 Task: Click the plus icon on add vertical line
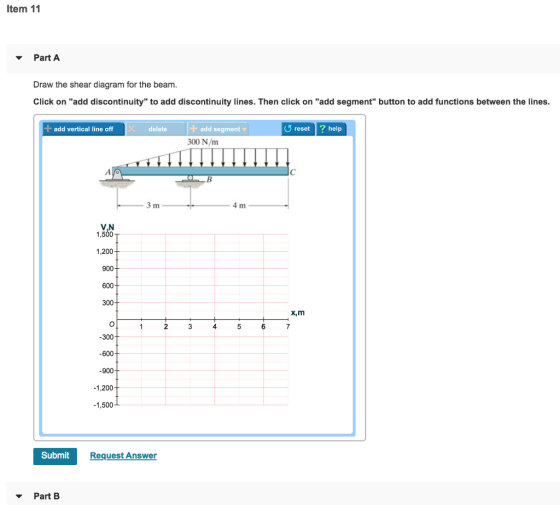coord(48,129)
